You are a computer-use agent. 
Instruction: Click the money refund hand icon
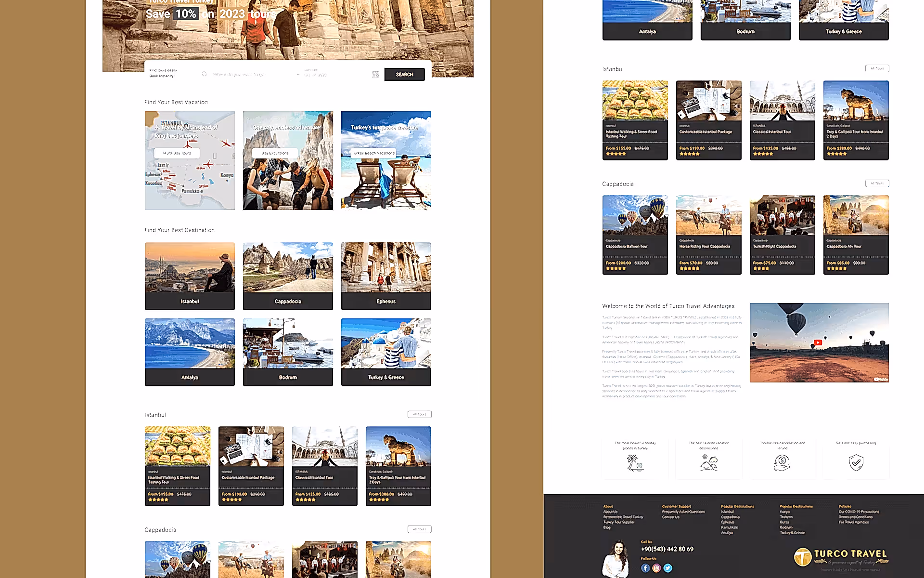click(x=782, y=463)
